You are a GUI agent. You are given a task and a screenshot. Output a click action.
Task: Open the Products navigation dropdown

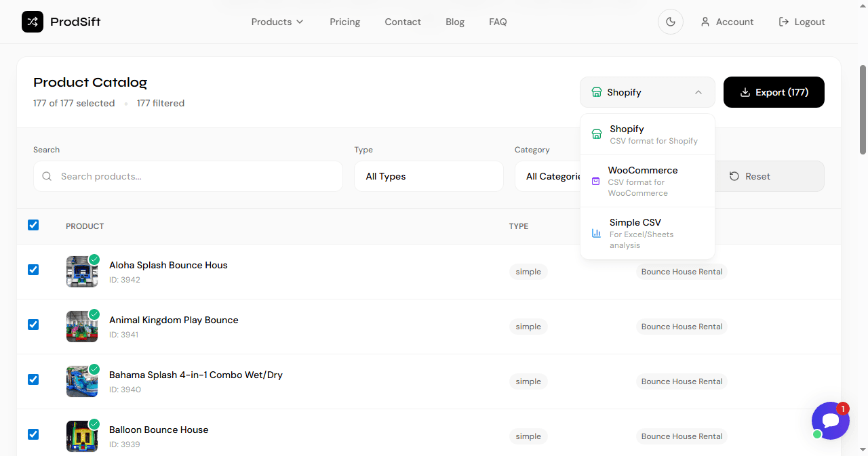pos(277,22)
